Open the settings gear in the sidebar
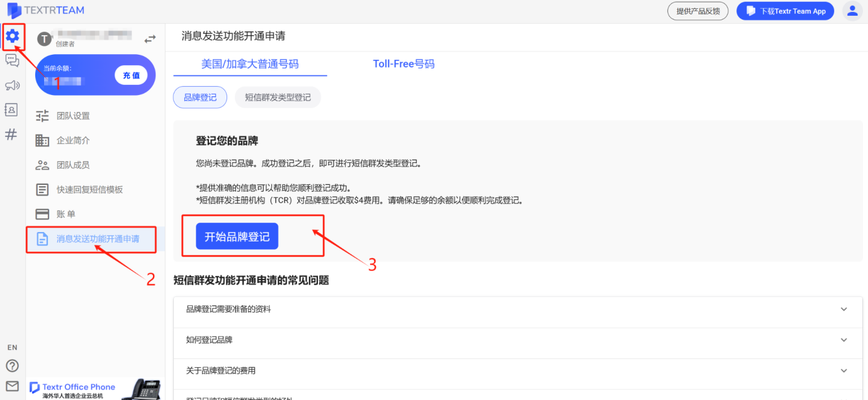868x400 pixels. [x=12, y=37]
